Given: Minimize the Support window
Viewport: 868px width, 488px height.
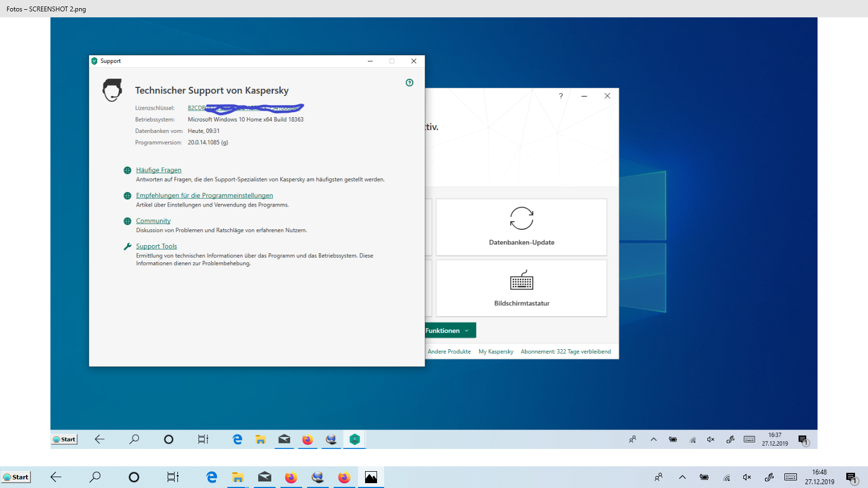Looking at the screenshot, I should point(370,61).
